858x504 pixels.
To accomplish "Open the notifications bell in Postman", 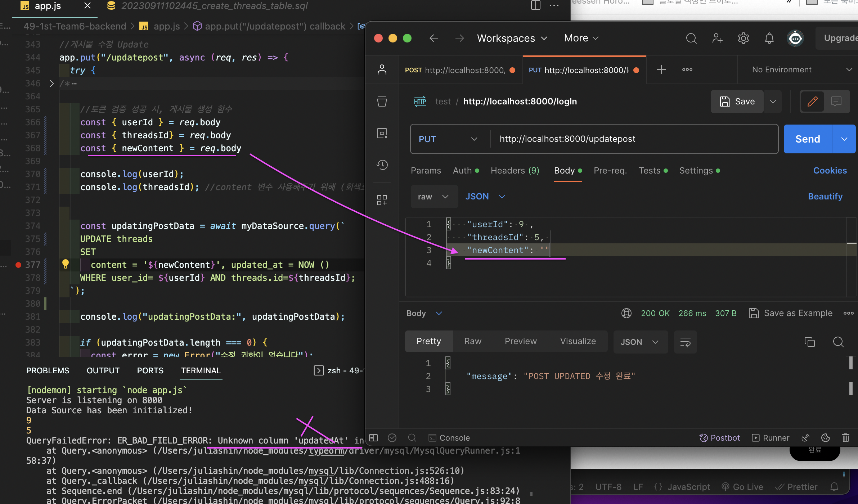I will (x=769, y=38).
